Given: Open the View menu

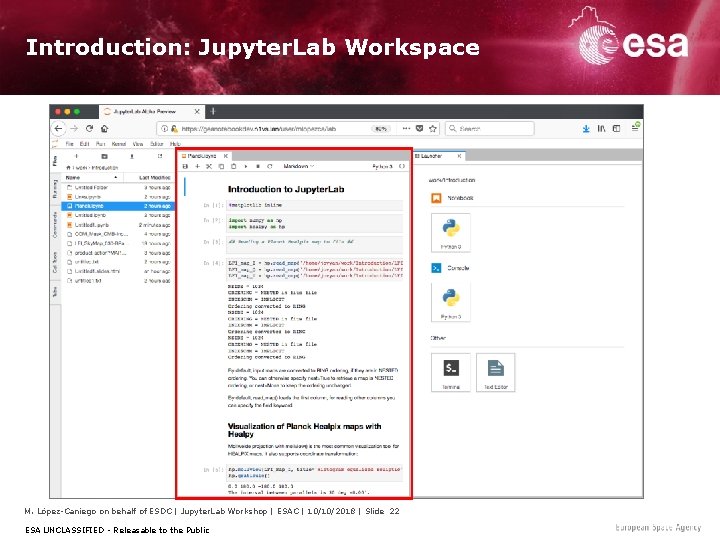Looking at the screenshot, I should click(138, 144).
